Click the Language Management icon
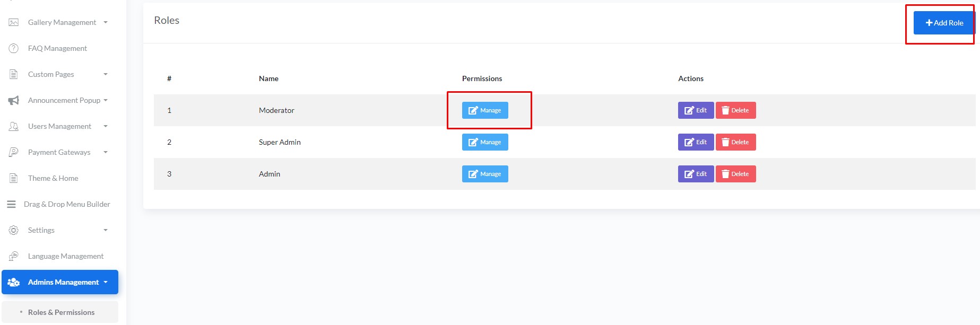980x325 pixels. pyautogui.click(x=14, y=256)
